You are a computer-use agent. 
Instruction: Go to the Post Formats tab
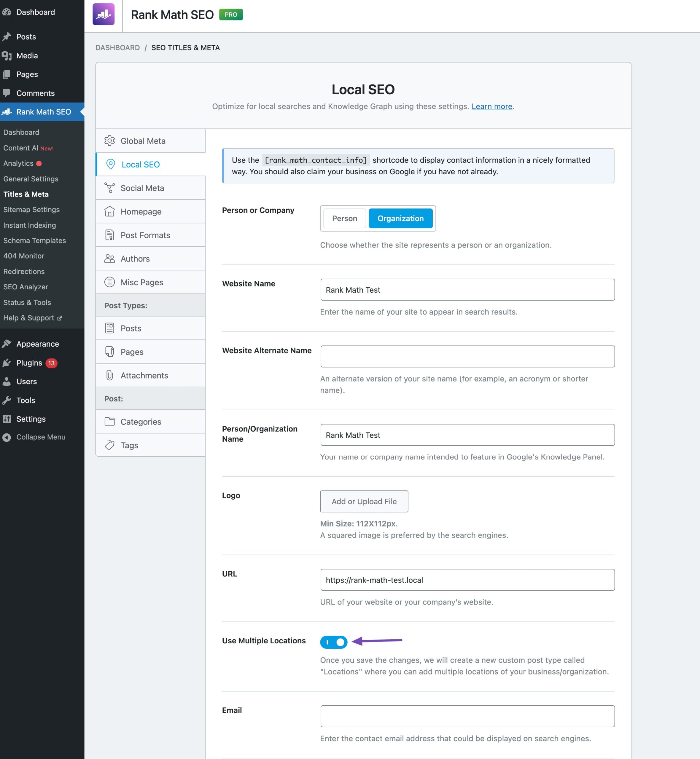pos(150,235)
